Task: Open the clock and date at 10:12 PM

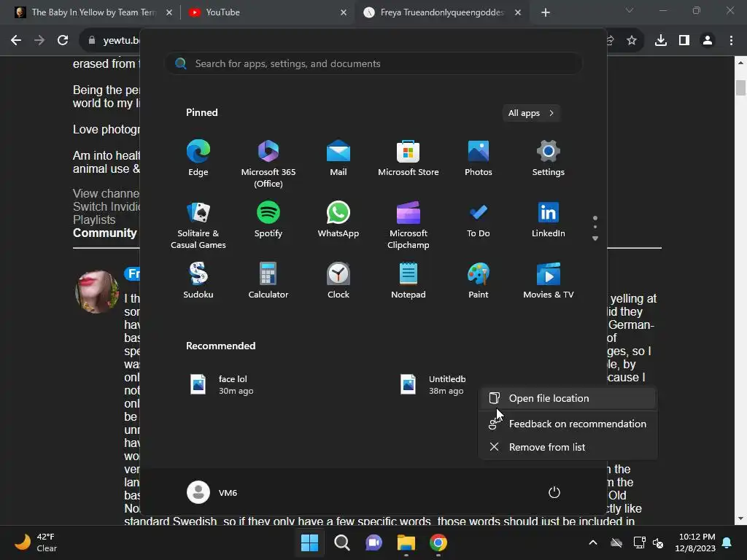Action: (x=695, y=542)
